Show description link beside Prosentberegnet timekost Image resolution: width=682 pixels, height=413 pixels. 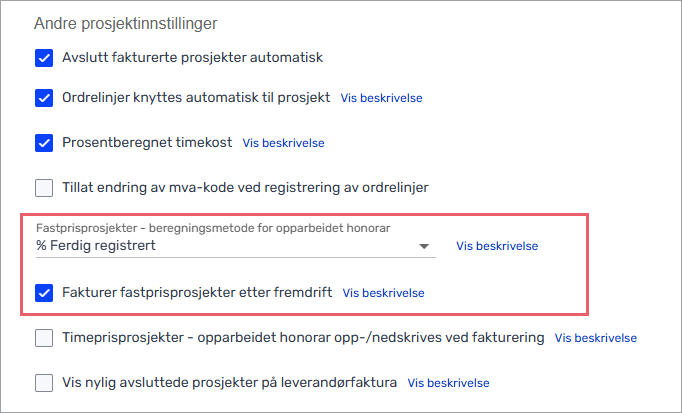pos(284,143)
